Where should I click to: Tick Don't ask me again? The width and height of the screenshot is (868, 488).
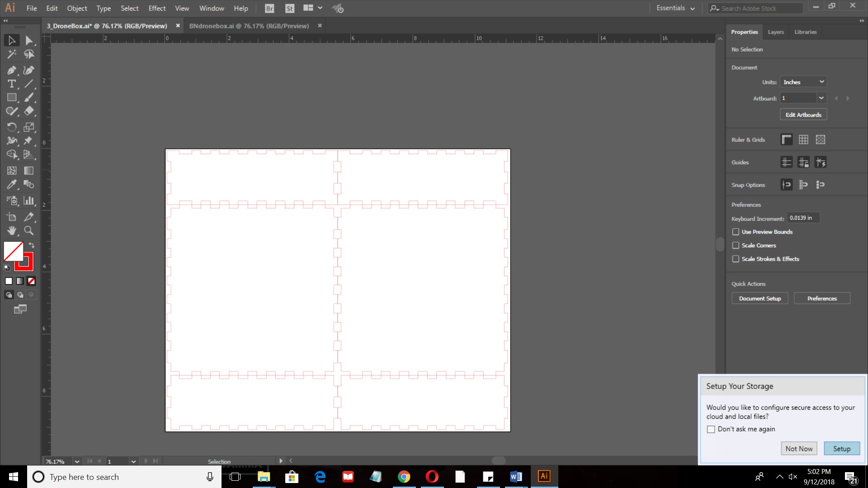click(711, 429)
